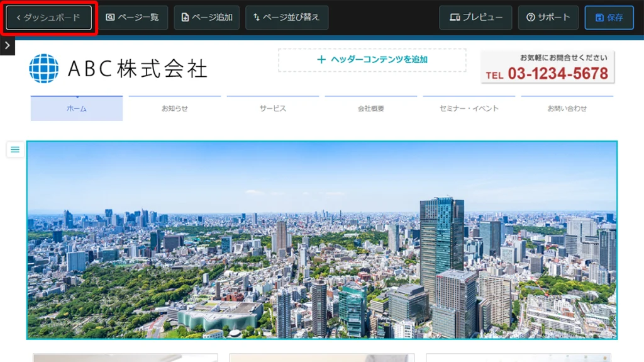Open the セミナー・イベント navigation tab
The image size is (644, 362).
469,108
